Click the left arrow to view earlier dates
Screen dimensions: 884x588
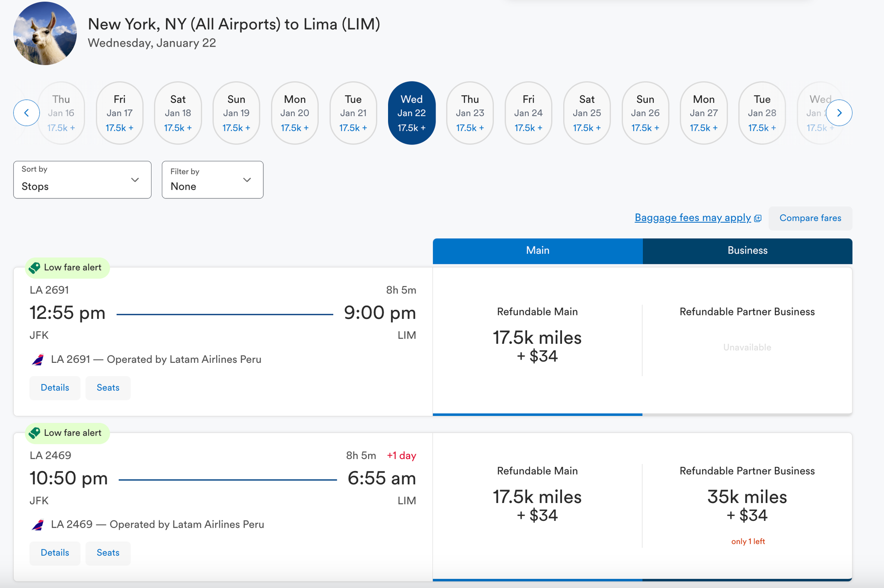(26, 113)
